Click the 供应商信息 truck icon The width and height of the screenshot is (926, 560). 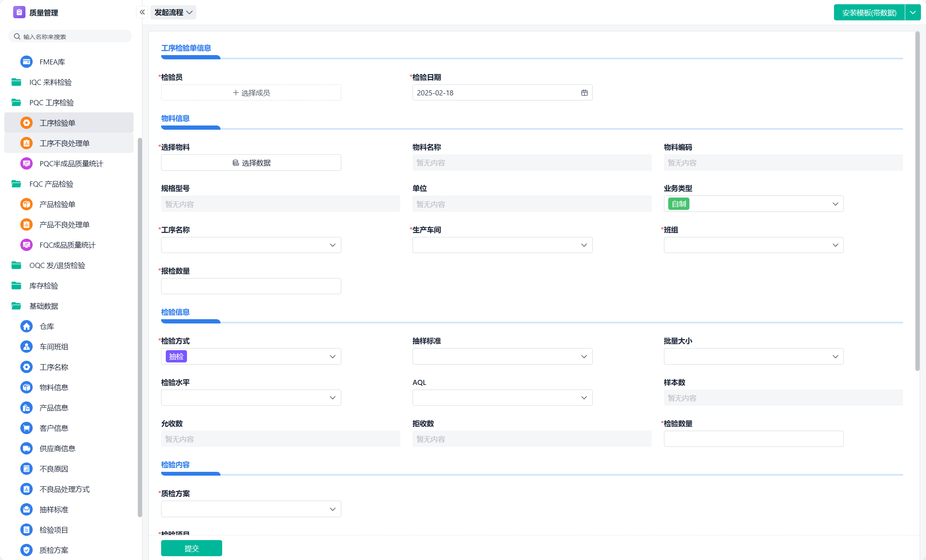[26, 449]
